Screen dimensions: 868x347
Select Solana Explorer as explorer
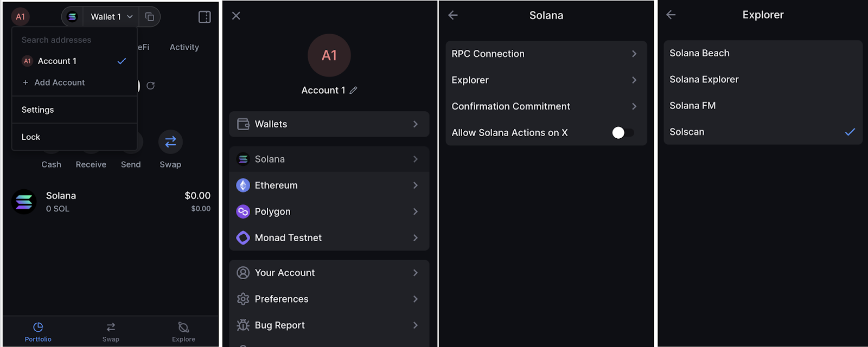click(763, 79)
